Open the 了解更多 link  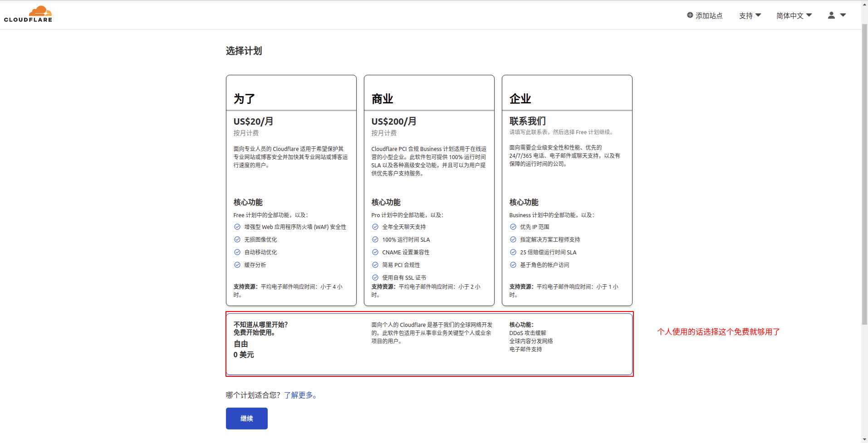click(300, 395)
